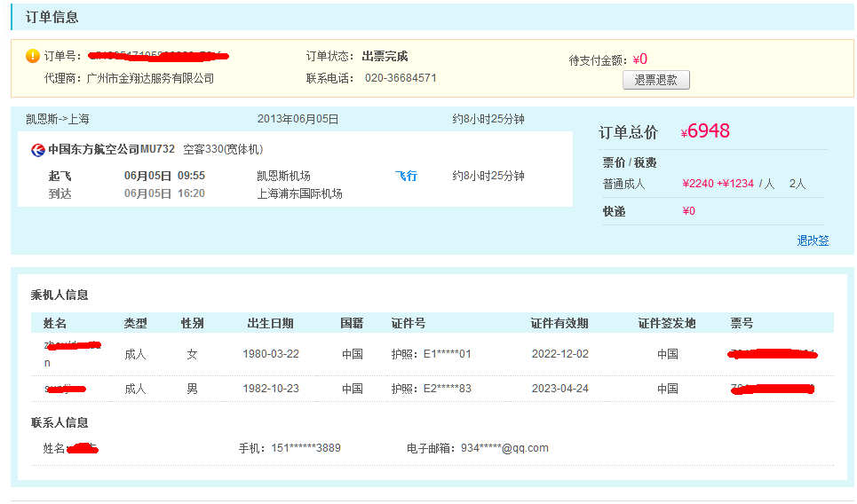Screen dimensions: 857x504
Task: Select 上海浦东国际机场 arrival airport text
Action: 299,193
